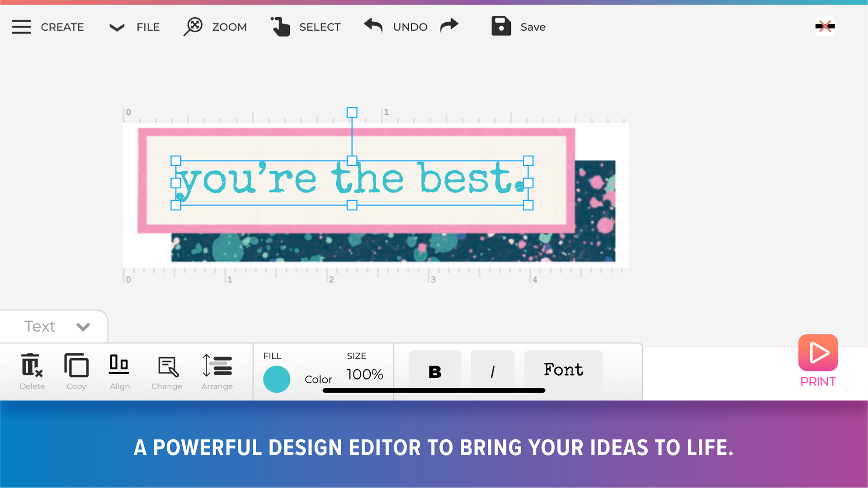Click the printer disconnected status icon
This screenshot has width=868, height=488.
click(825, 26)
